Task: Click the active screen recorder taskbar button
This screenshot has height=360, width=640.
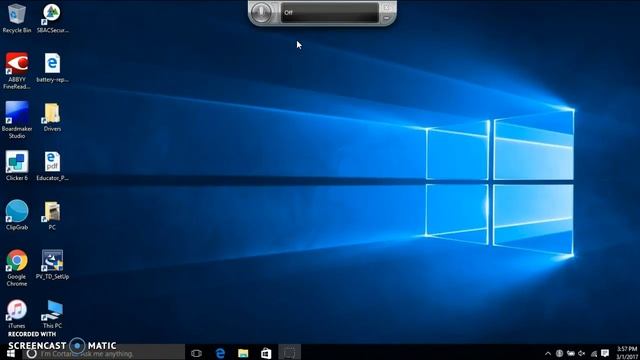Action: (289, 353)
